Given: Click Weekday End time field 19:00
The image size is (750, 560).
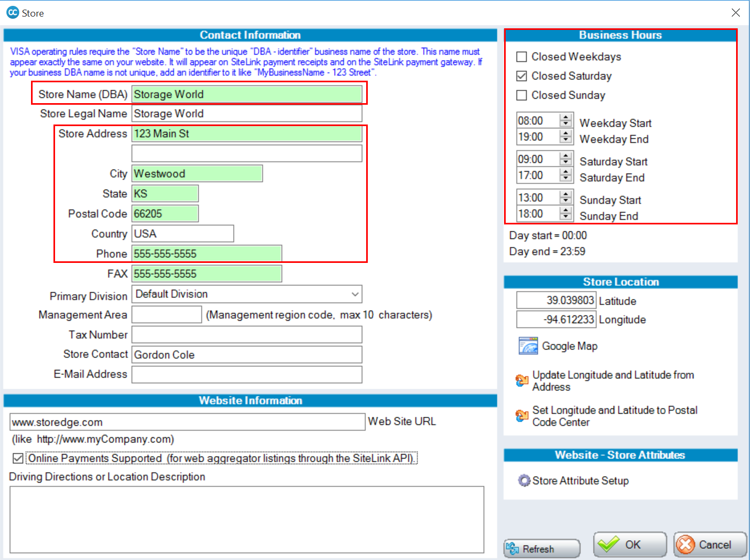Looking at the screenshot, I should pos(538,137).
